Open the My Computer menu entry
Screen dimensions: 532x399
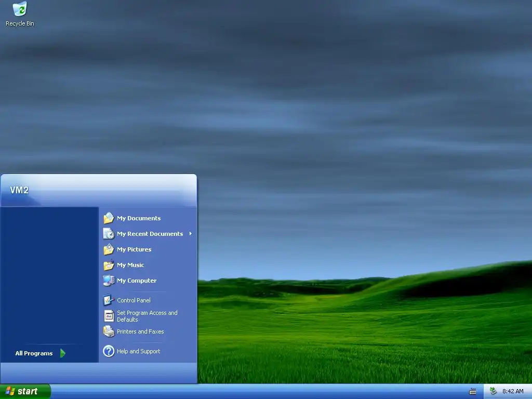click(148, 280)
